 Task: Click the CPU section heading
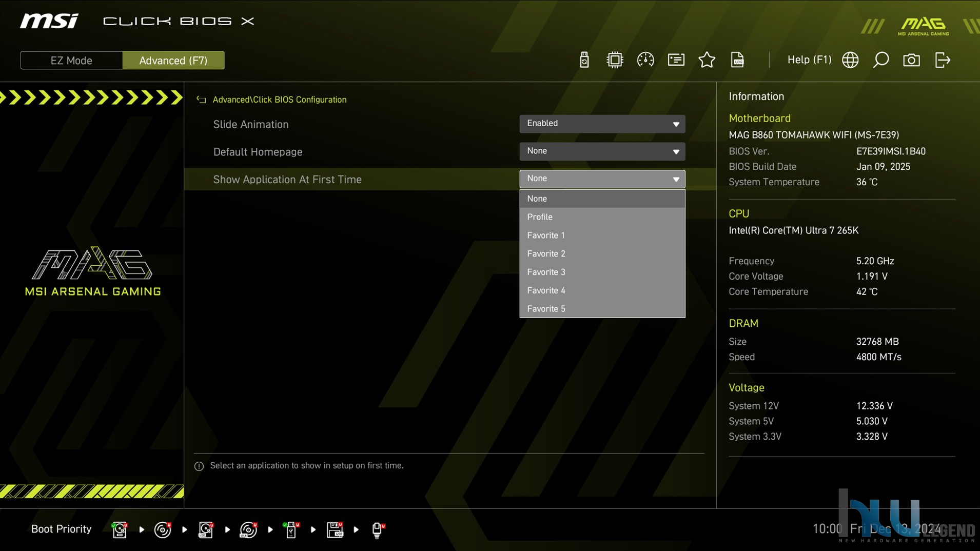739,213
